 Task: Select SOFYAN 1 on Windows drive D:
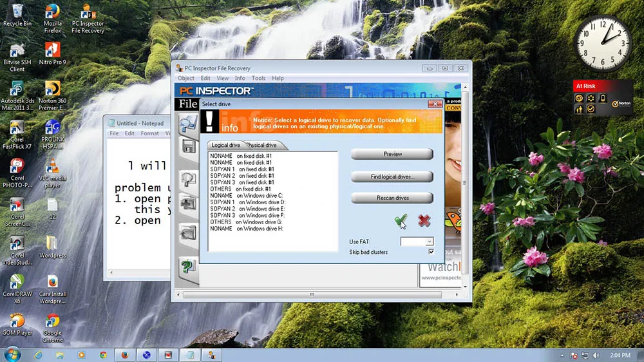click(x=248, y=202)
